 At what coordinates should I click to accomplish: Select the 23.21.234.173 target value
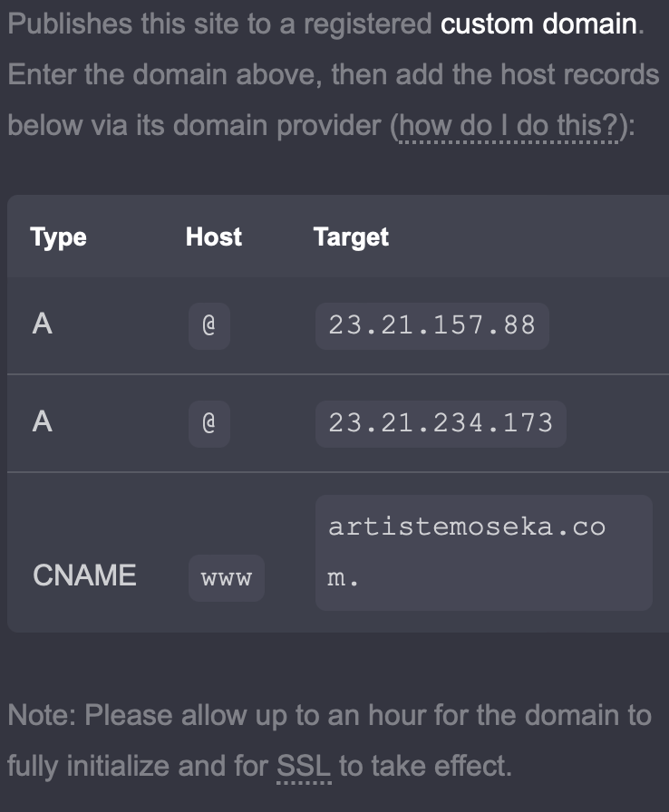coord(441,423)
